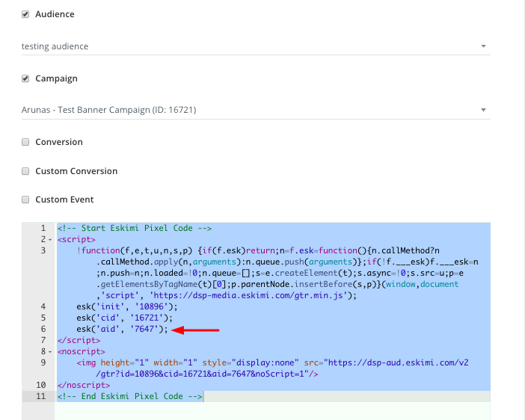Click line number 5 in the gutter
Viewport: 525px width, 420px height.
click(43, 318)
